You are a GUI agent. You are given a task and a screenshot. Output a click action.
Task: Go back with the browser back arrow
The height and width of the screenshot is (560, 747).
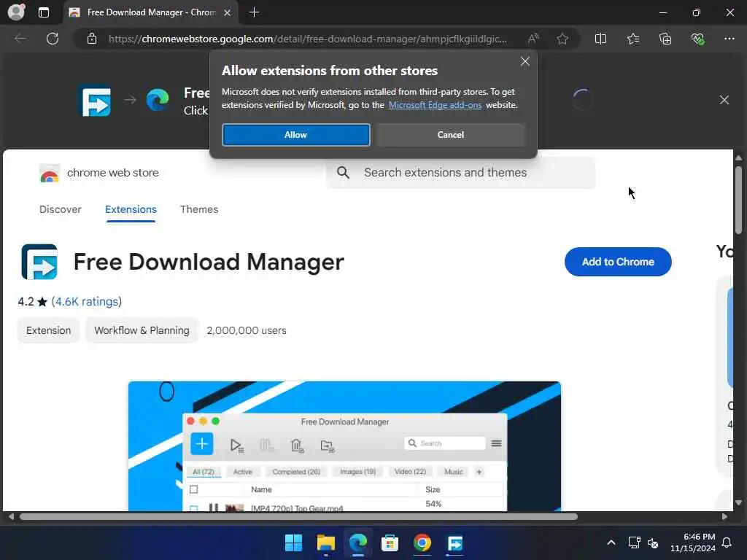pyautogui.click(x=20, y=39)
